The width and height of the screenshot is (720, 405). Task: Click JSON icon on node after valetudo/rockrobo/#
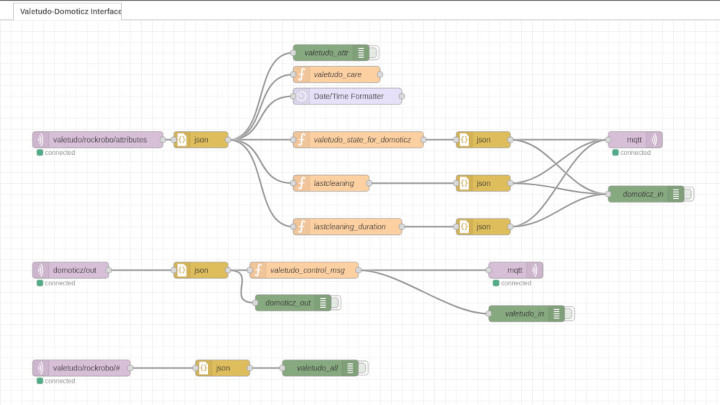[204, 368]
